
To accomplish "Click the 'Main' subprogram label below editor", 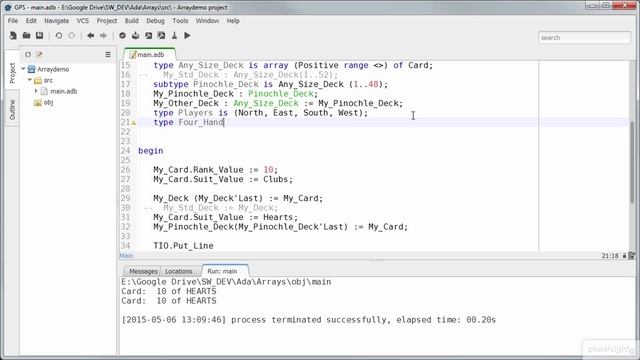I will pyautogui.click(x=126, y=256).
